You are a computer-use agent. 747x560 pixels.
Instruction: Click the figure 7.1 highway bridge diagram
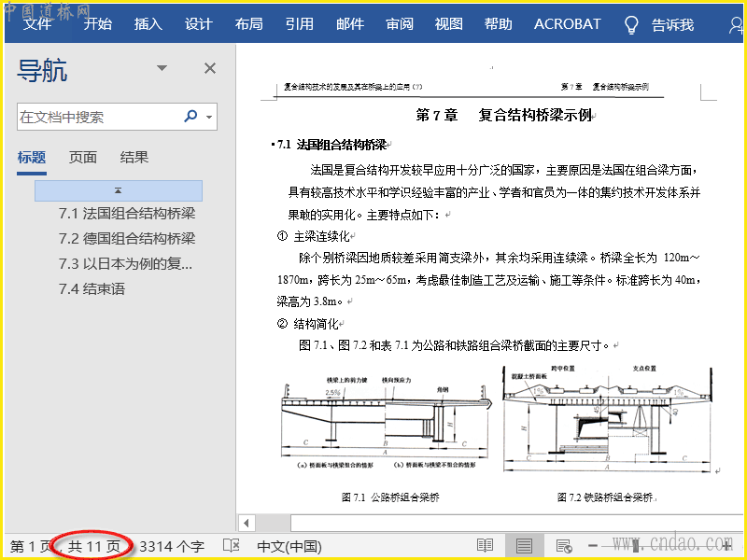386,422
